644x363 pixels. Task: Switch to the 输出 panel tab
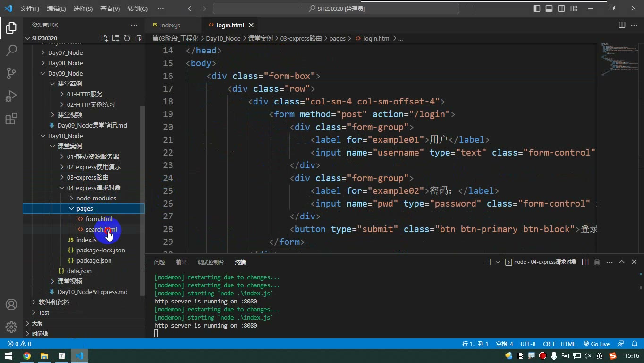tap(181, 262)
